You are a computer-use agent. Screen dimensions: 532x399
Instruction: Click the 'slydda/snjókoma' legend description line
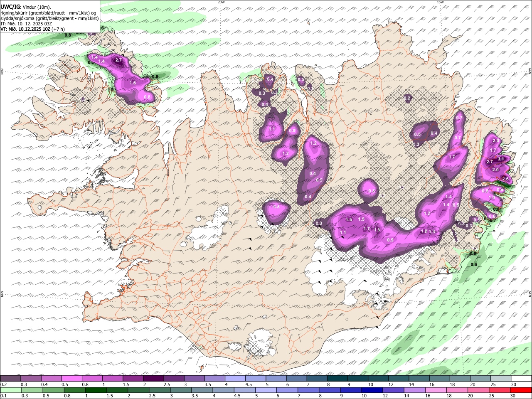[50, 18]
